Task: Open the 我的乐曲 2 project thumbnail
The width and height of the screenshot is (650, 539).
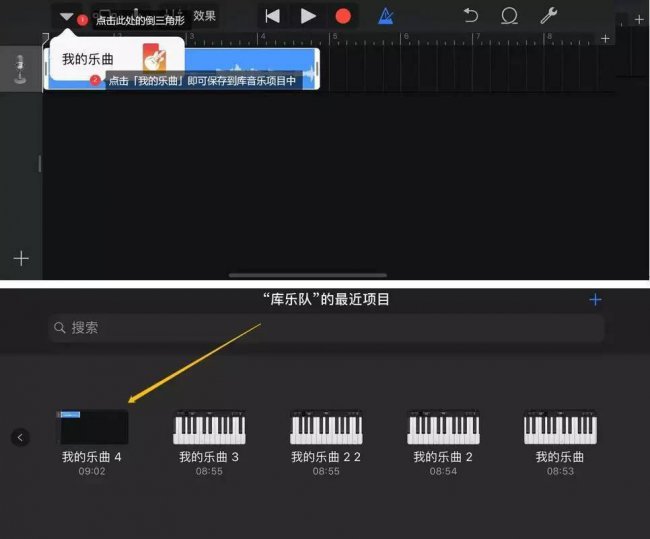Action: pyautogui.click(x=443, y=427)
